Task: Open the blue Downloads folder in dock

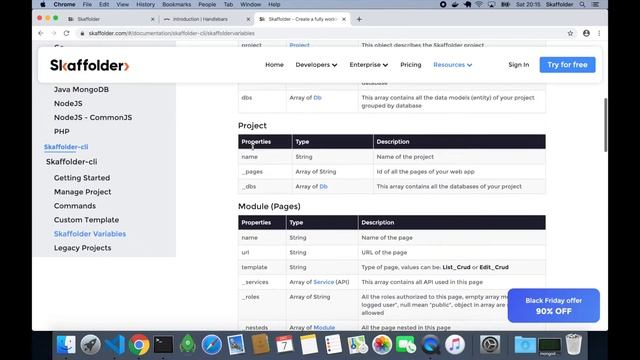Action: pos(525,345)
